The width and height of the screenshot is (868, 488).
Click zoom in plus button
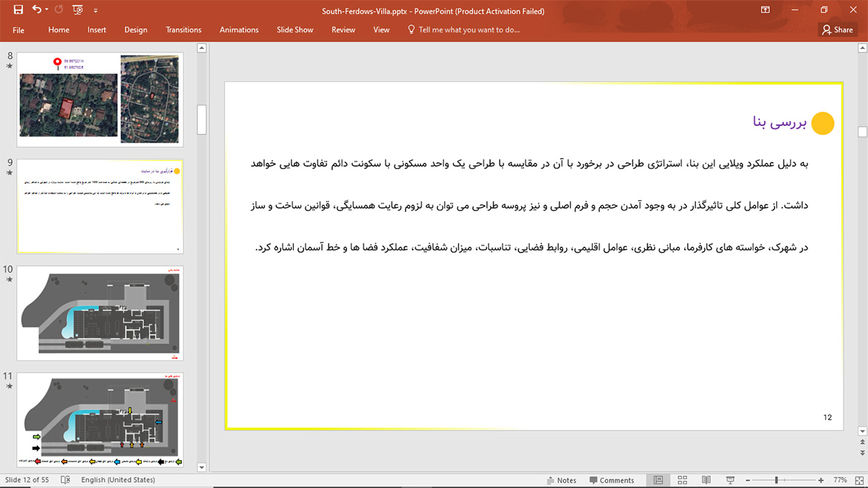821,480
